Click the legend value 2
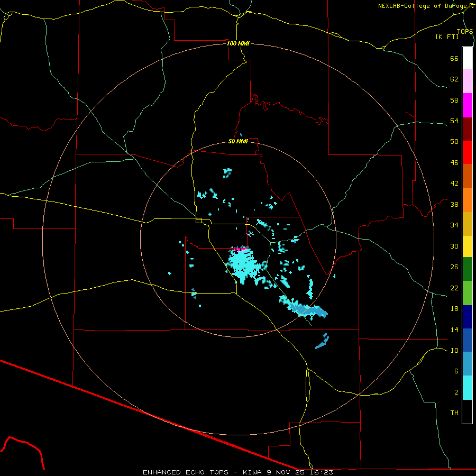 (456, 392)
